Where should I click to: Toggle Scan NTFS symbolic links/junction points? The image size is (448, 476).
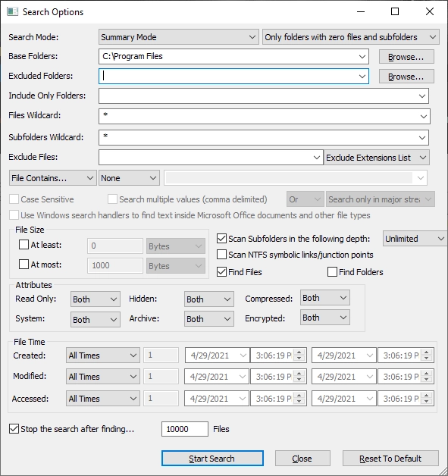coord(221,255)
